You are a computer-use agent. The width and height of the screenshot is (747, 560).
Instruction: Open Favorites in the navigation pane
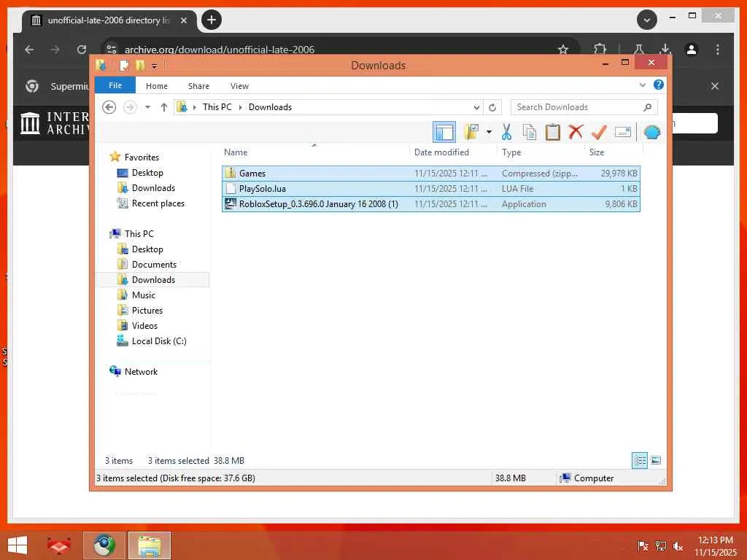142,157
